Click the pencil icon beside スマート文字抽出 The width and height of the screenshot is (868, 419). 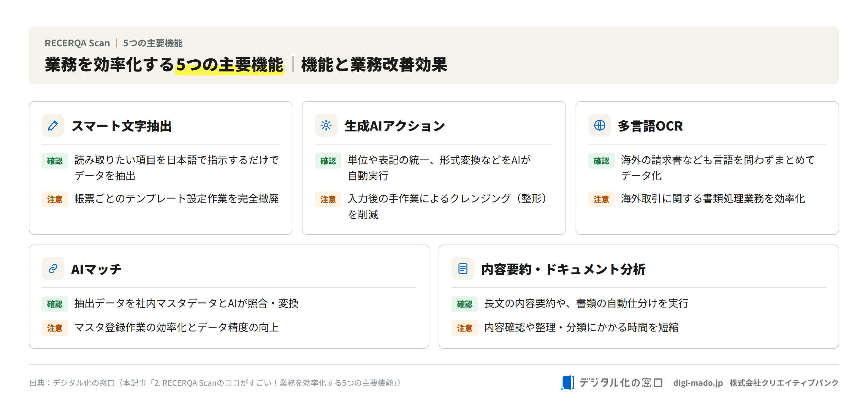click(53, 125)
